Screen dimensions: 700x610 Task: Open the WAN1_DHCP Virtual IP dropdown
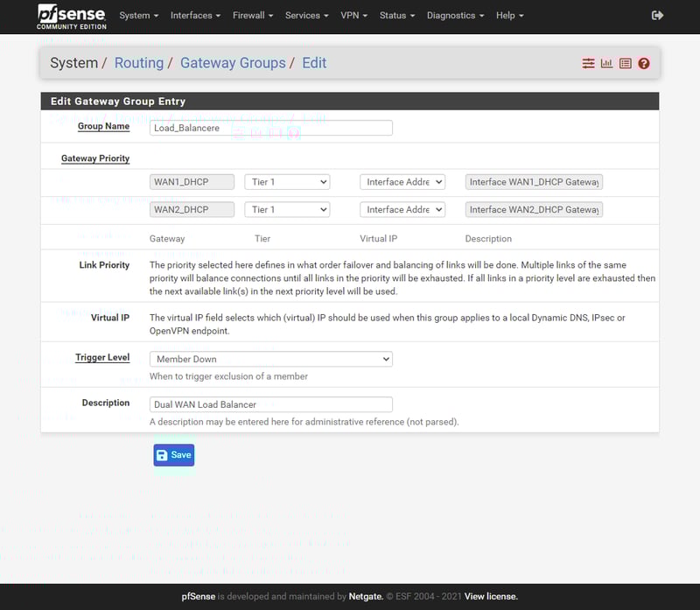coord(402,182)
